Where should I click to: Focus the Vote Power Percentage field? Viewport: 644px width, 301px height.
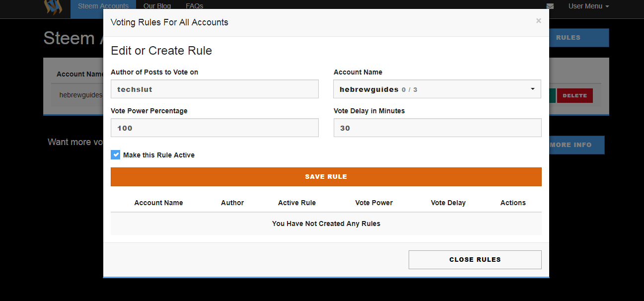coord(215,128)
